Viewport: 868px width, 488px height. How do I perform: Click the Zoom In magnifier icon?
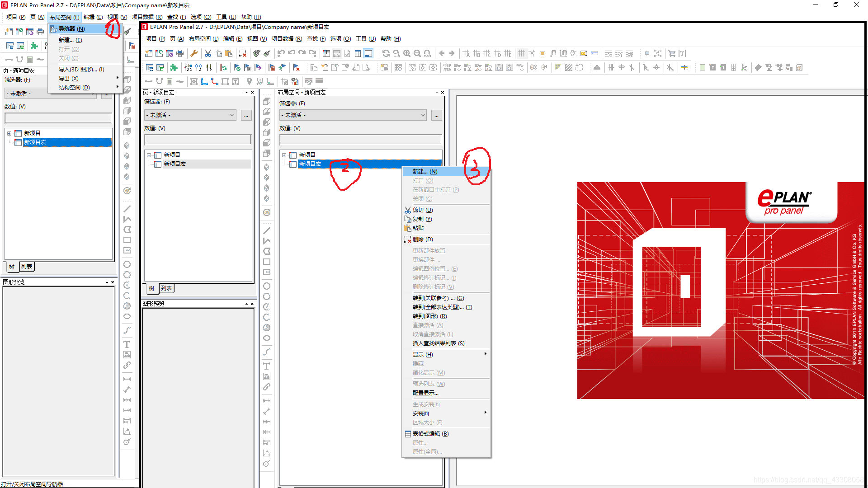pyautogui.click(x=406, y=53)
